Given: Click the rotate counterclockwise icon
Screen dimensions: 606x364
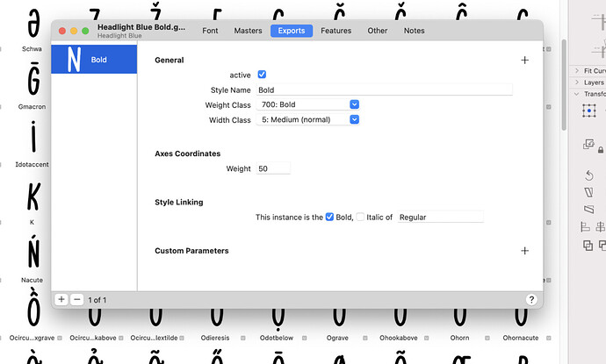Looking at the screenshot, I should click(588, 175).
